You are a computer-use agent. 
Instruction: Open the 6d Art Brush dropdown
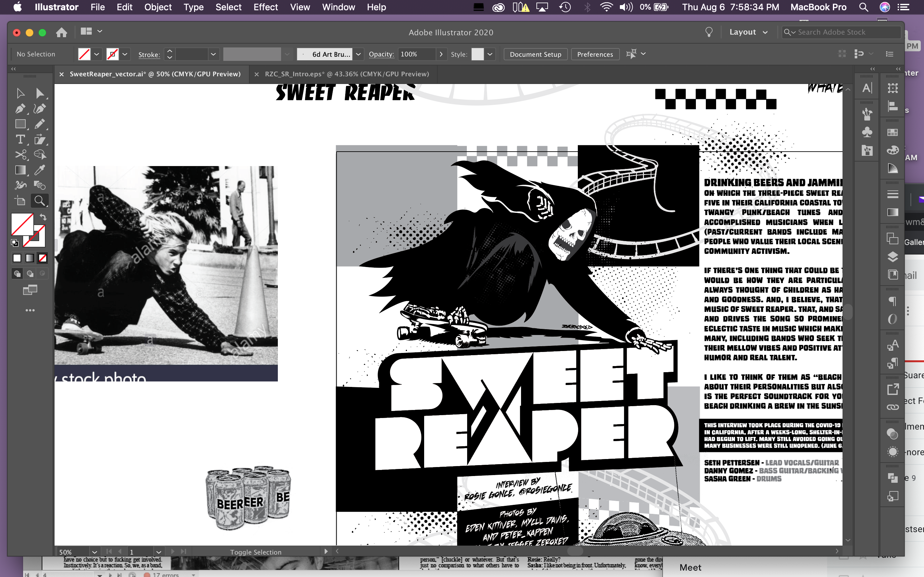click(x=358, y=54)
